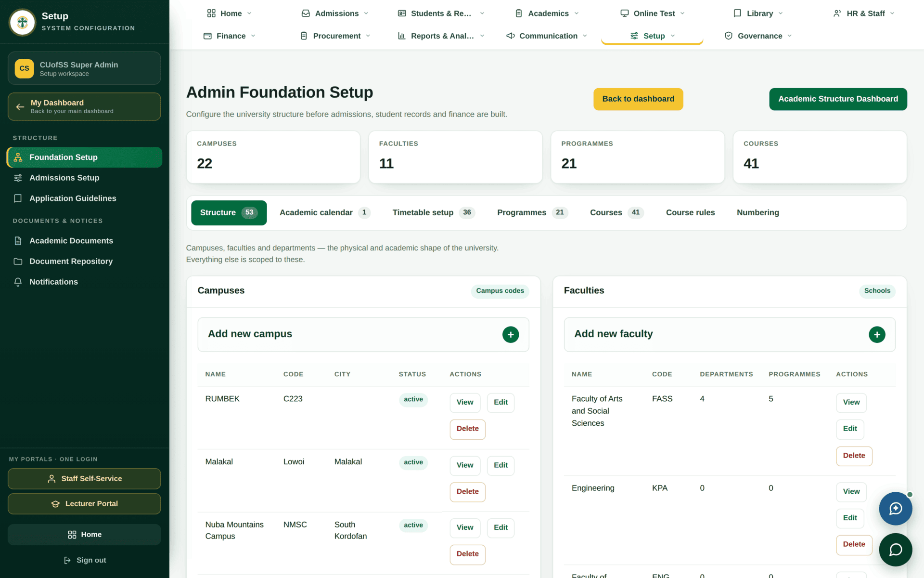Open the green chat support bubble

click(896, 550)
